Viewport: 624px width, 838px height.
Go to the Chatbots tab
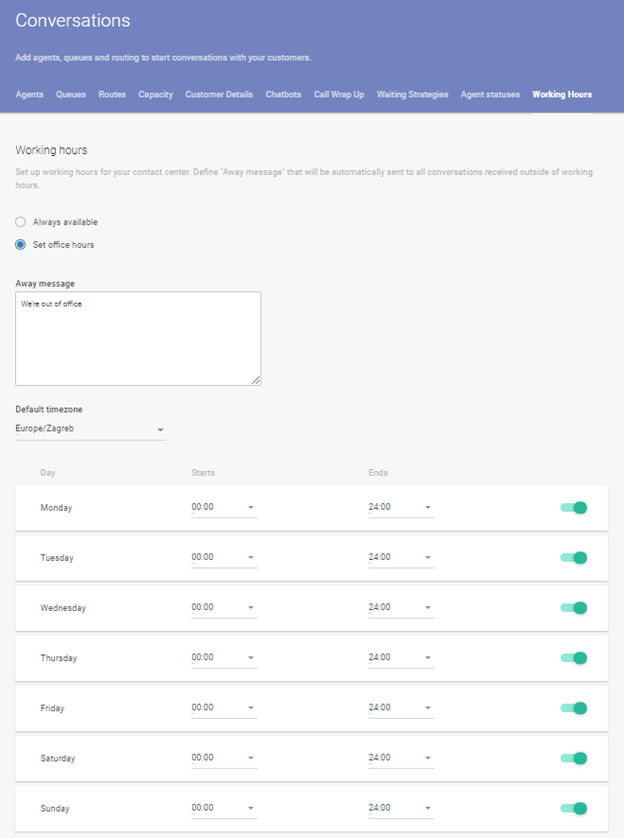point(283,95)
